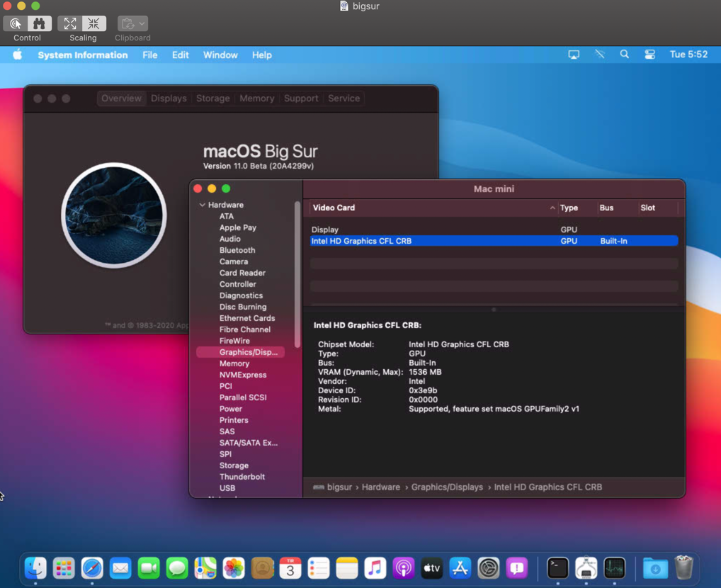
Task: Click the Type column header
Action: pyautogui.click(x=577, y=208)
